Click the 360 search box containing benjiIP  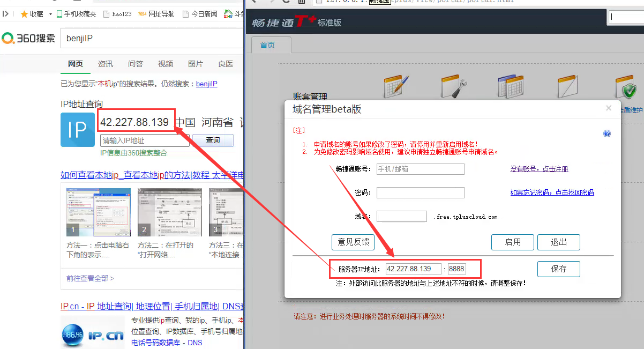(152, 39)
